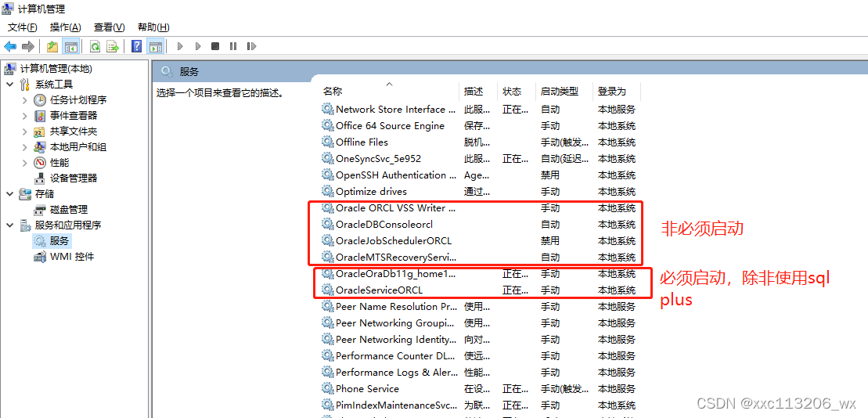Click the 任务计划程序 clock icon
The height and width of the screenshot is (418, 868).
point(40,100)
